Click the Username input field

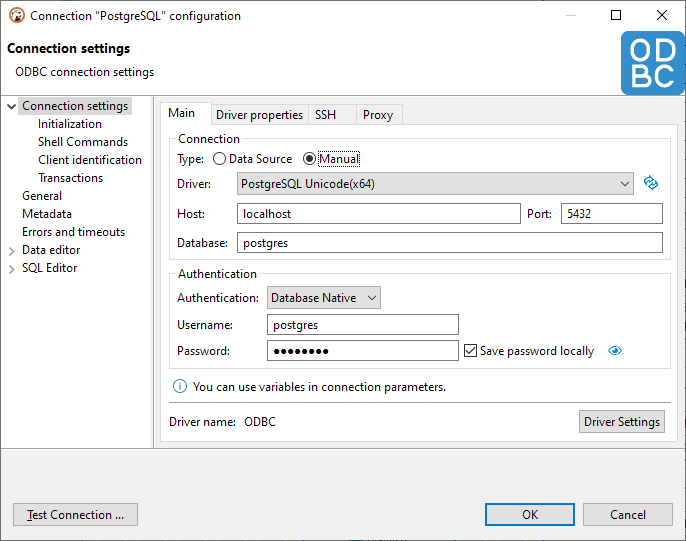363,325
